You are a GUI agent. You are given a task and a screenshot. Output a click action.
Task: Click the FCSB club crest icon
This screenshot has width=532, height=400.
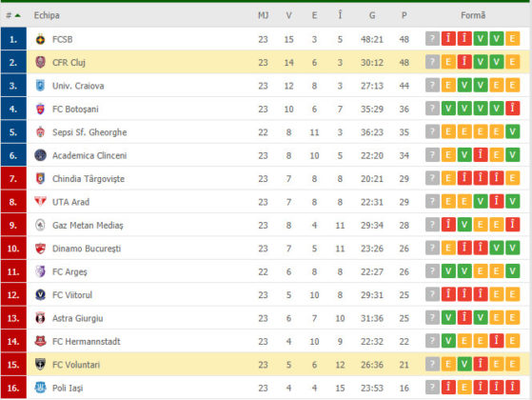click(x=40, y=39)
